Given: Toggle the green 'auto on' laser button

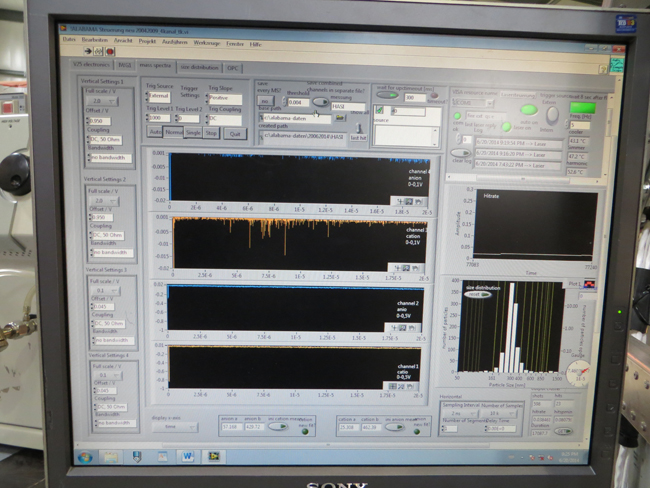Looking at the screenshot, I should (x=529, y=110).
